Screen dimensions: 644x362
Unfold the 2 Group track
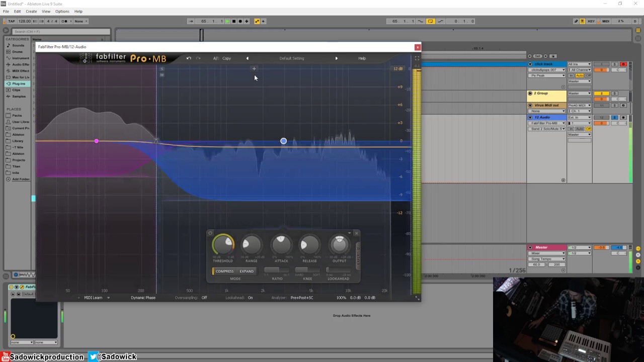[x=530, y=94]
